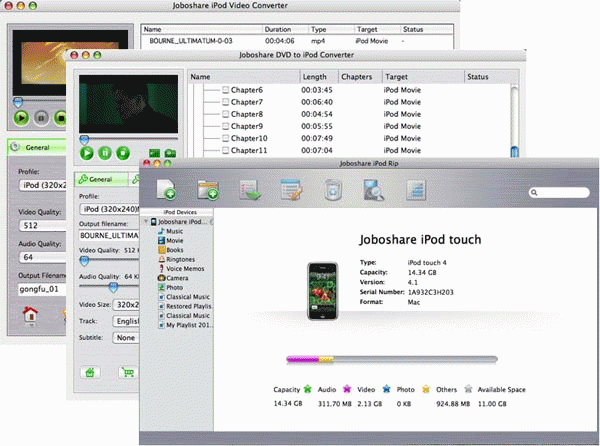Click the Duration column header

pyautogui.click(x=285, y=29)
